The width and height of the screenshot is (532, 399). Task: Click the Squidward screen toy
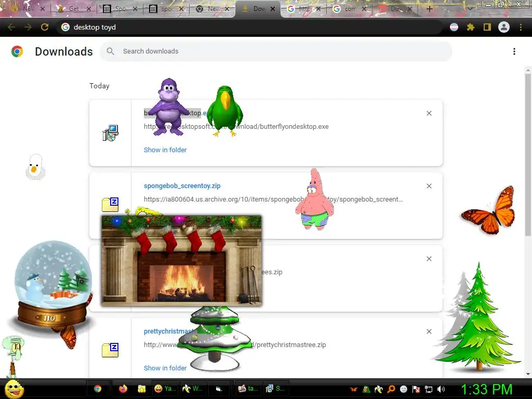point(12,356)
